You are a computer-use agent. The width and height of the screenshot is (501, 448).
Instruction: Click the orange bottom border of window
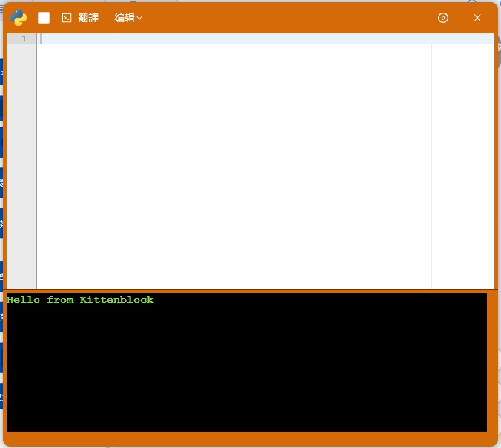point(250,439)
